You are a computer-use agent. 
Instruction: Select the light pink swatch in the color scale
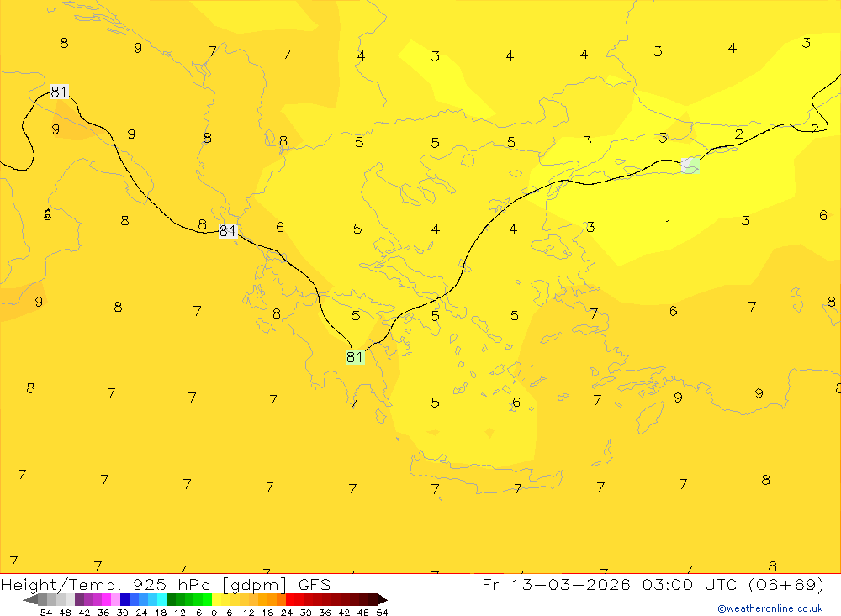coord(115,599)
